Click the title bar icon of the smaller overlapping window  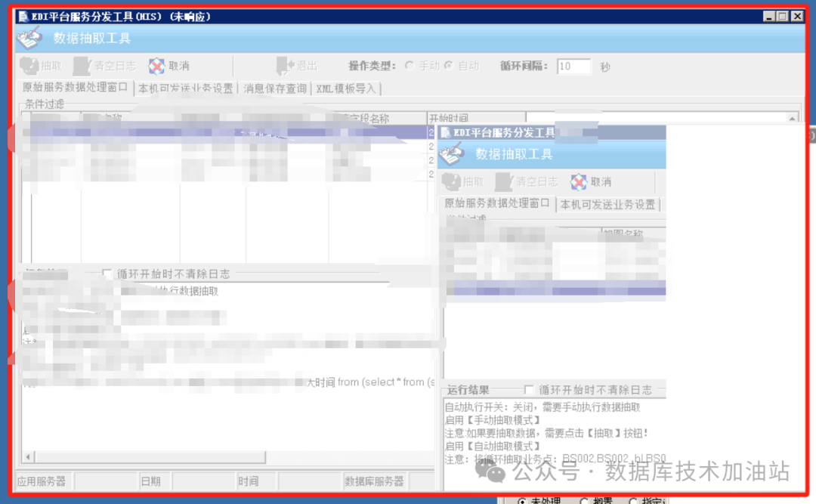446,133
